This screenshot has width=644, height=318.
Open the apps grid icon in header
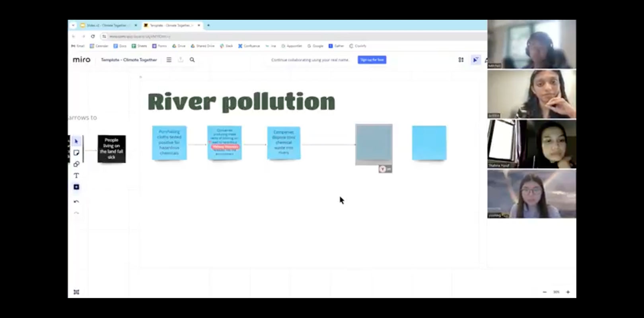click(x=461, y=60)
